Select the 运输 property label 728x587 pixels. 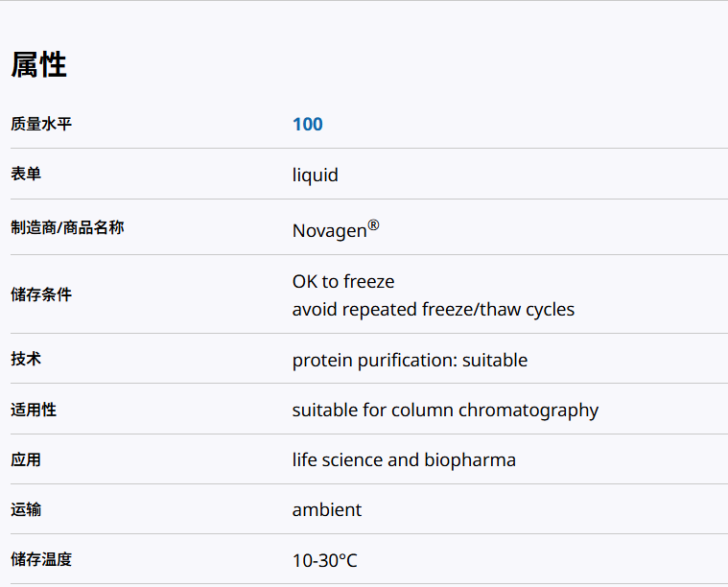26,509
